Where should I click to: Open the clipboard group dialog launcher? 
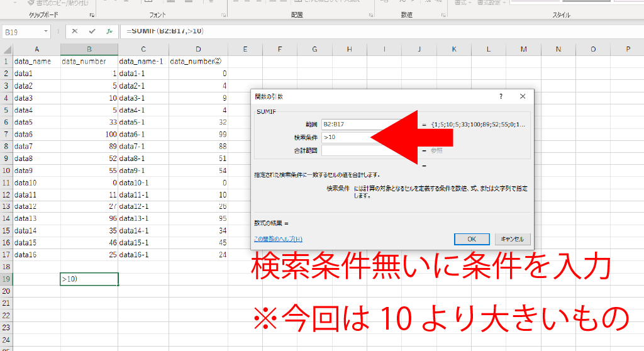(x=92, y=14)
